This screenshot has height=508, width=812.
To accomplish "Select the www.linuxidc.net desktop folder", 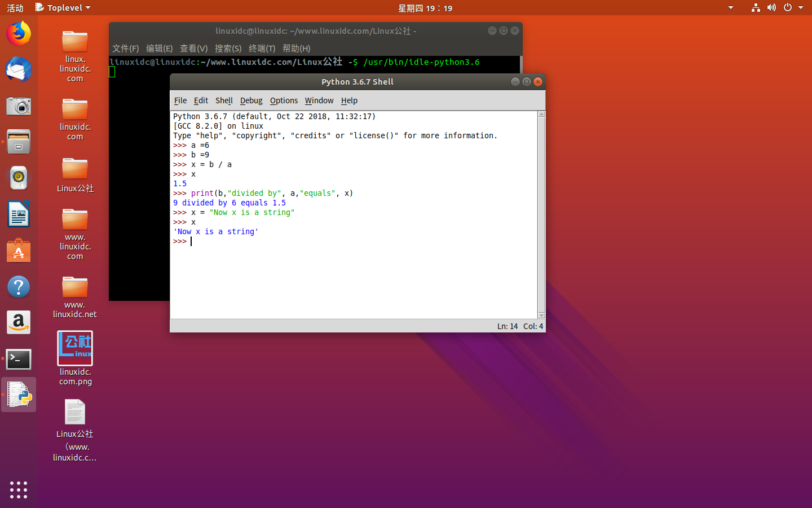I will pyautogui.click(x=75, y=297).
